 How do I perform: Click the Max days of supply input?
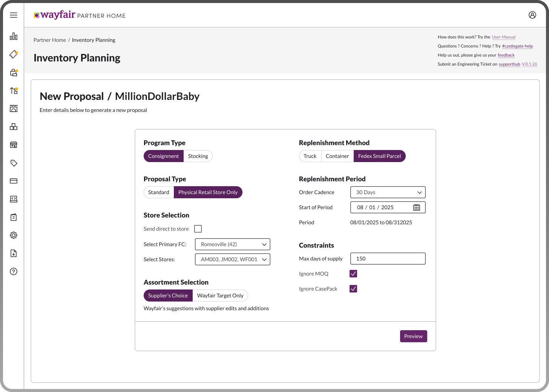tap(388, 259)
